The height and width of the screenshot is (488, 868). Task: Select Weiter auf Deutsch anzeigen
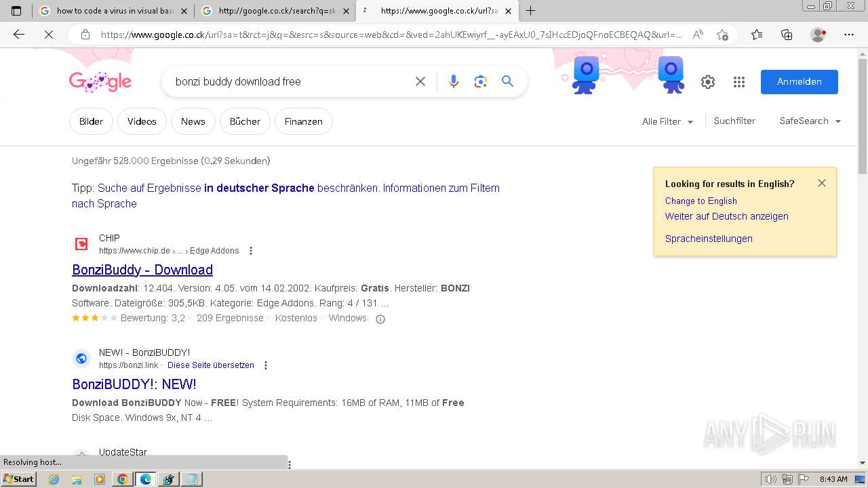click(x=726, y=216)
